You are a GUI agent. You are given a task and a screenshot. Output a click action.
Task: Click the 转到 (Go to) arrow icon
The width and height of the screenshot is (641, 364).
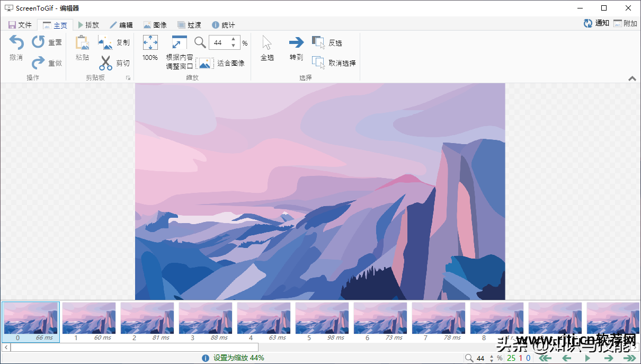296,43
